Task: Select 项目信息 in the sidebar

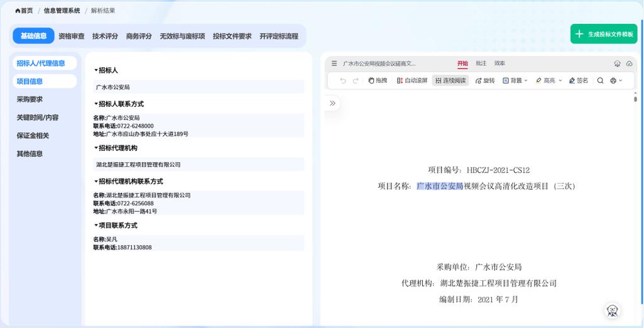Action: pos(45,81)
